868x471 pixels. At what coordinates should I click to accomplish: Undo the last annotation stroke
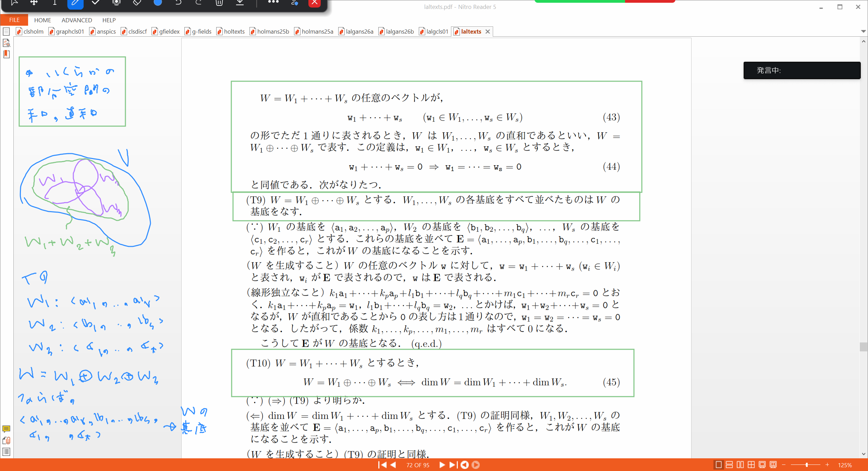pyautogui.click(x=178, y=2)
